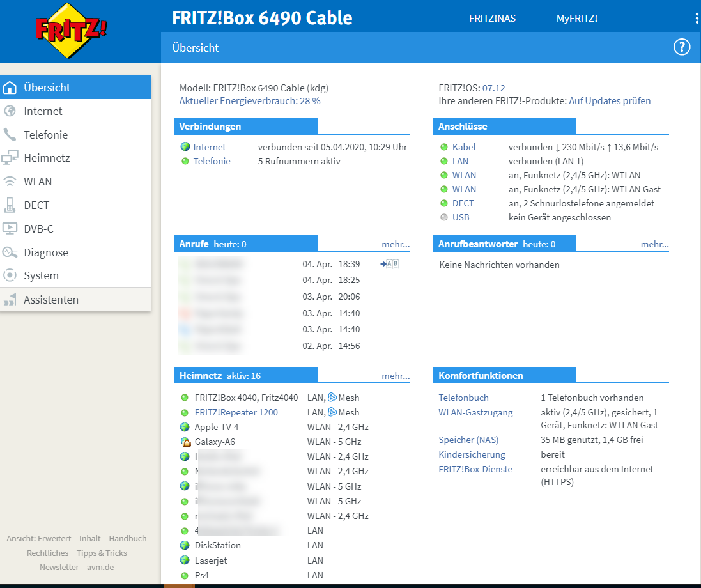Click the System icon in sidebar
Screen dimensions: 701x588
coord(10,275)
